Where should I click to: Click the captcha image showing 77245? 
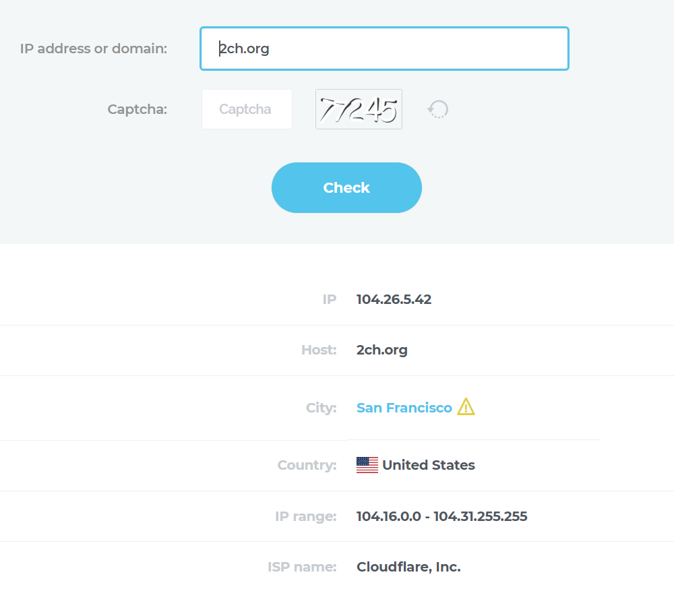(359, 109)
